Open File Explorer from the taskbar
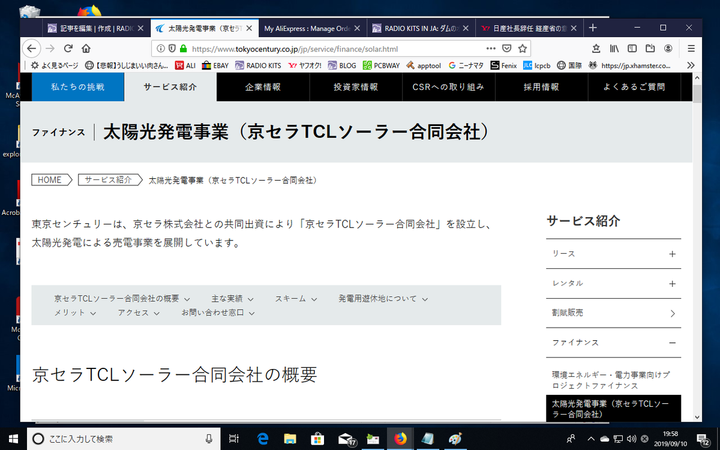 pyautogui.click(x=290, y=439)
